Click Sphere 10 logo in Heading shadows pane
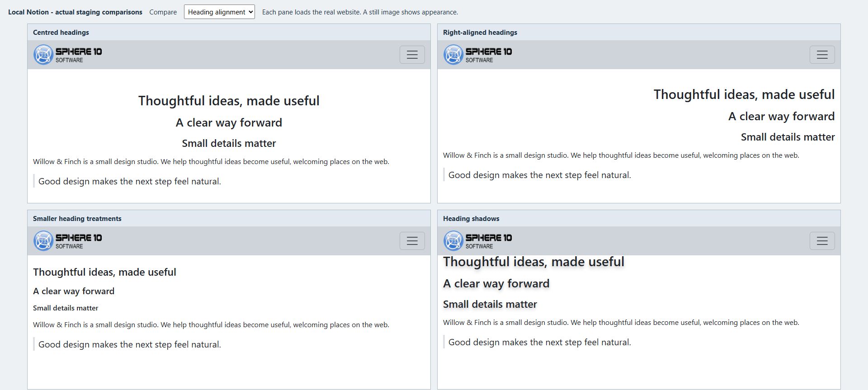868x390 pixels. [x=478, y=241]
